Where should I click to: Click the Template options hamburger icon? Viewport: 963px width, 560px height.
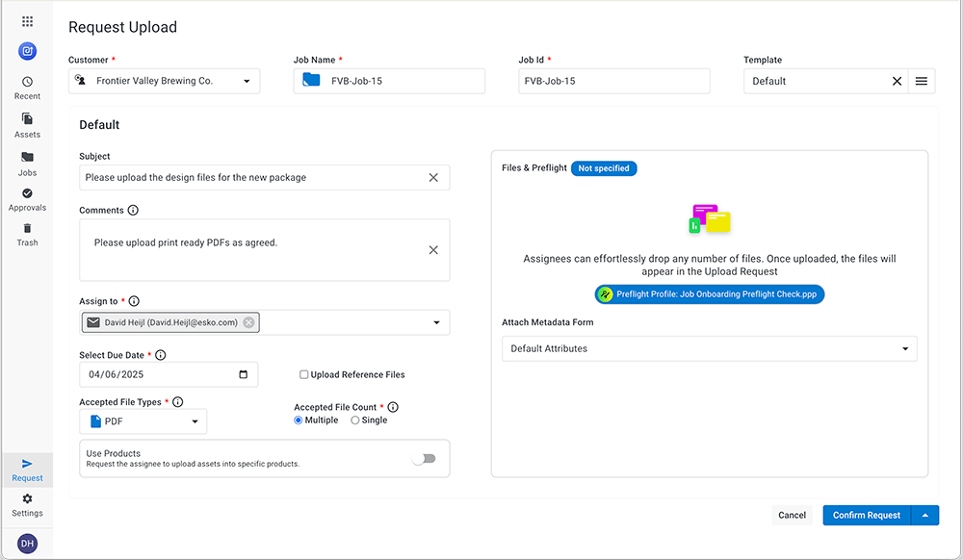tap(922, 81)
